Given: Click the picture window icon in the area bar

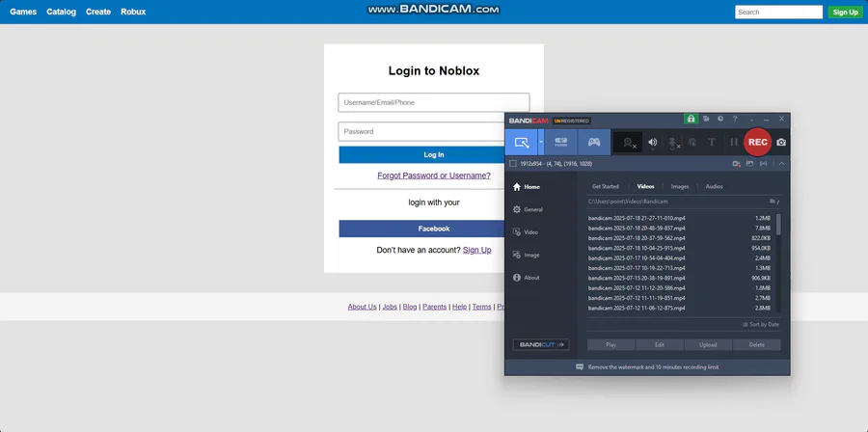Looking at the screenshot, I should click(x=749, y=164).
